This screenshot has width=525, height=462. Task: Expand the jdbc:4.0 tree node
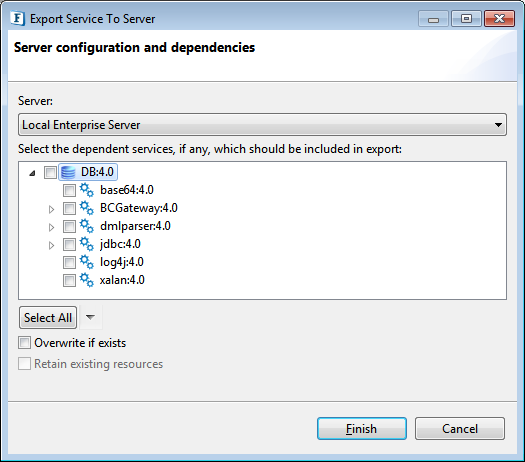point(51,245)
